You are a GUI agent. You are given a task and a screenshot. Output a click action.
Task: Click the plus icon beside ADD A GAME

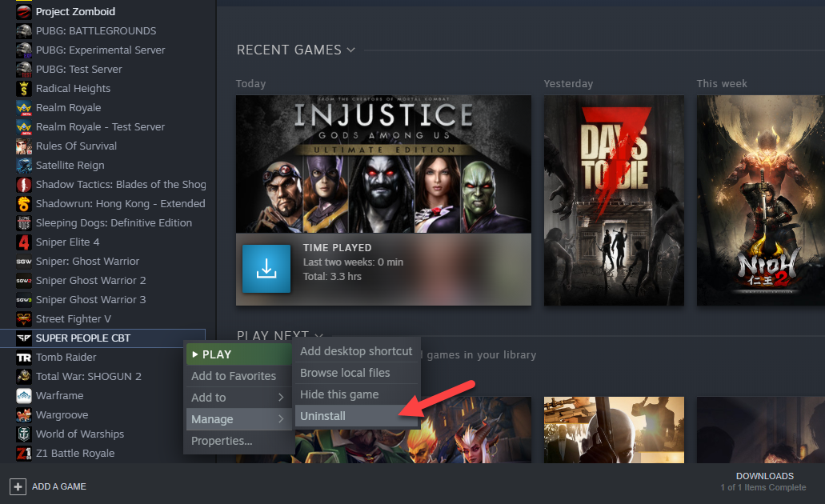(18, 486)
